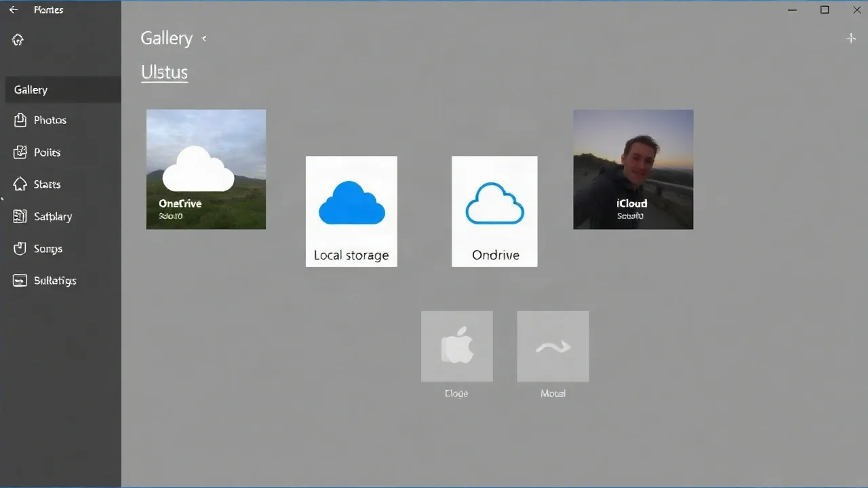Screen dimensions: 868x488
Task: Open the OneDrive landscape thumbnail
Action: pos(206,169)
